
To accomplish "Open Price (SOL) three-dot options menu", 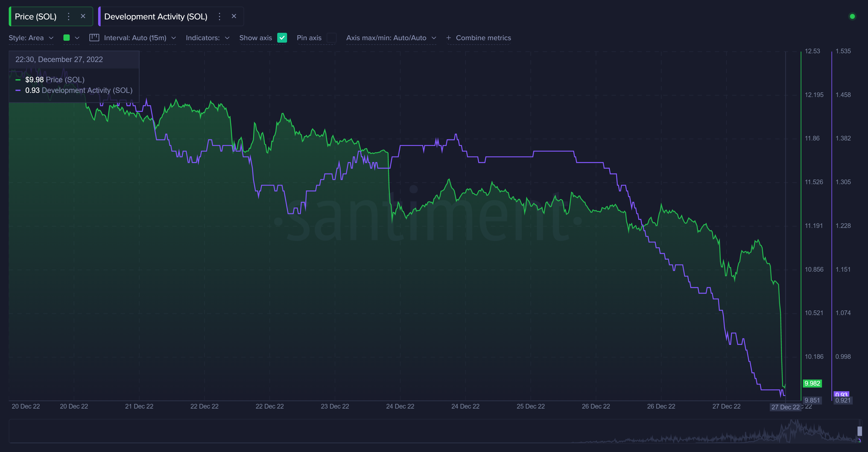I will (69, 16).
